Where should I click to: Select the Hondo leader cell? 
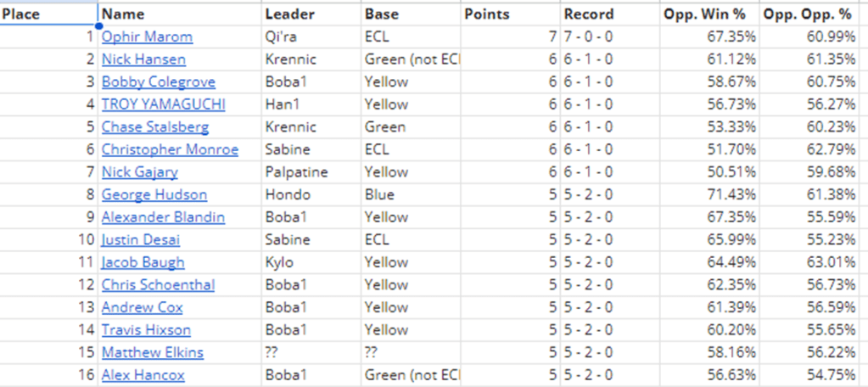[311, 194]
